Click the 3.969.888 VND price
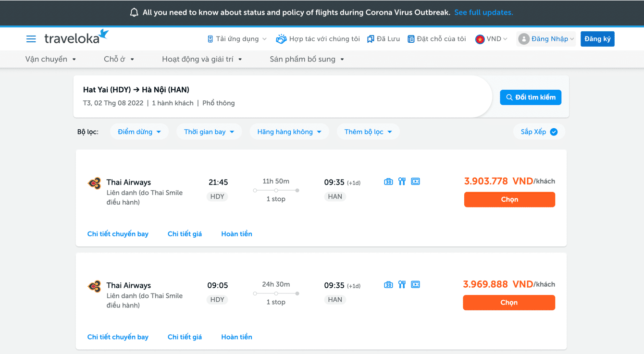 tap(498, 284)
